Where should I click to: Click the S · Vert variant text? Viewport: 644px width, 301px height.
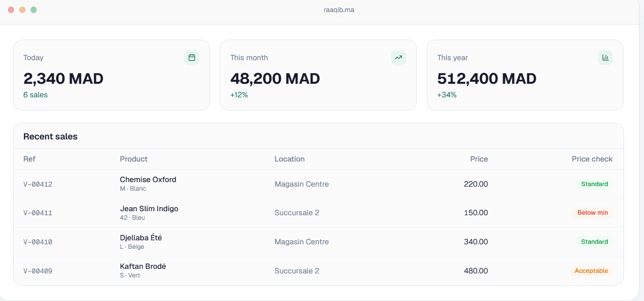point(130,275)
